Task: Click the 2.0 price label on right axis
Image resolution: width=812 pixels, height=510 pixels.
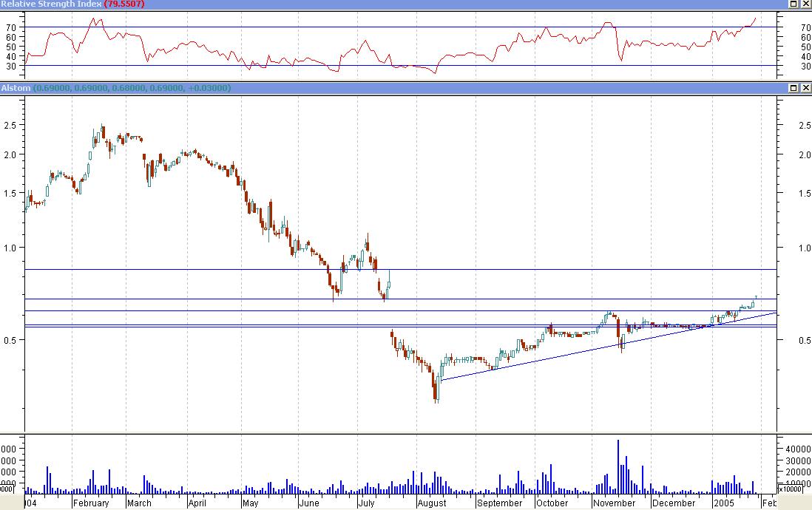Action: pyautogui.click(x=805, y=154)
